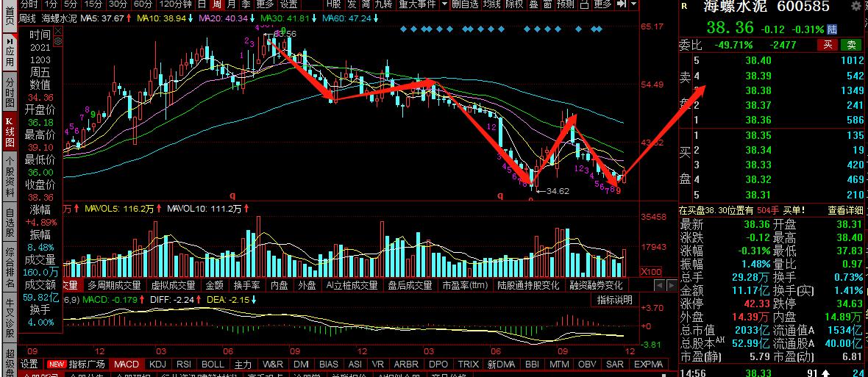Click the 凸 icon in top toolbar
Image resolution: width=868 pixels, height=377 pixels.
(x=584, y=4)
